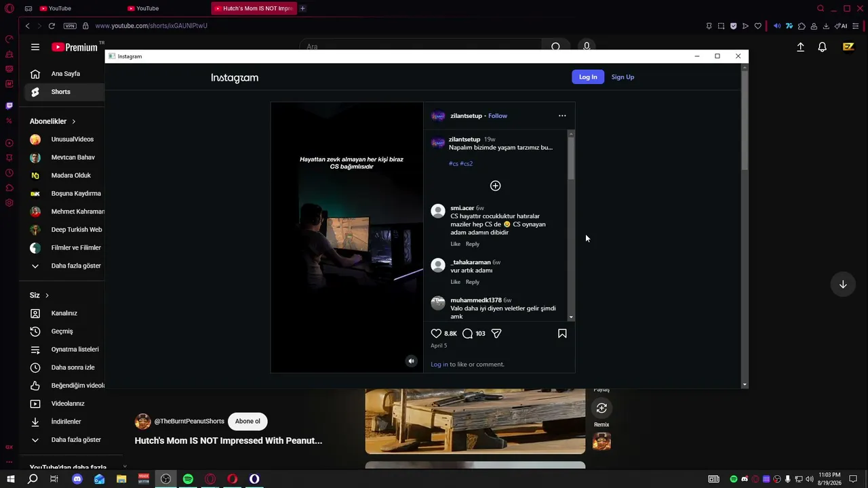This screenshot has width=868, height=488.
Task: Reply to smi.acer's comment
Action: pyautogui.click(x=472, y=244)
